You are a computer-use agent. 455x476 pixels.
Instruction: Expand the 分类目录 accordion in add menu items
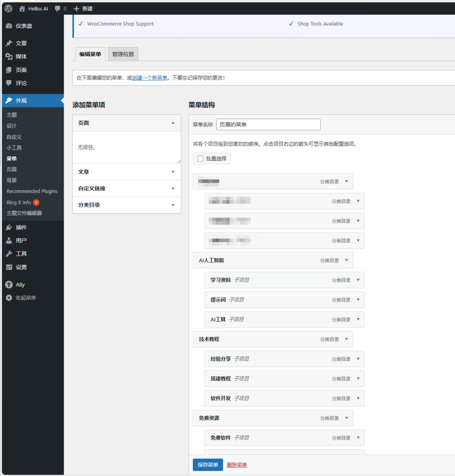(x=173, y=205)
